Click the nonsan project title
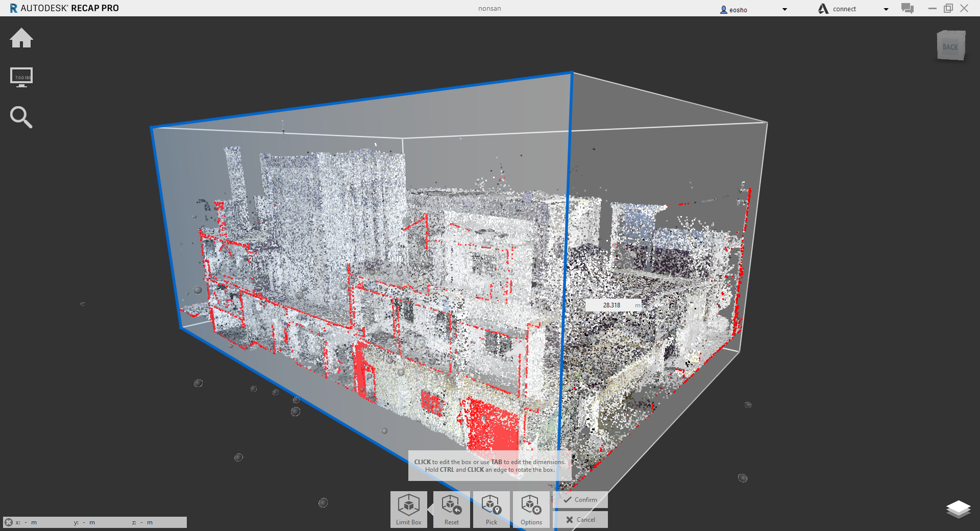This screenshot has height=531, width=980. pyautogui.click(x=489, y=9)
